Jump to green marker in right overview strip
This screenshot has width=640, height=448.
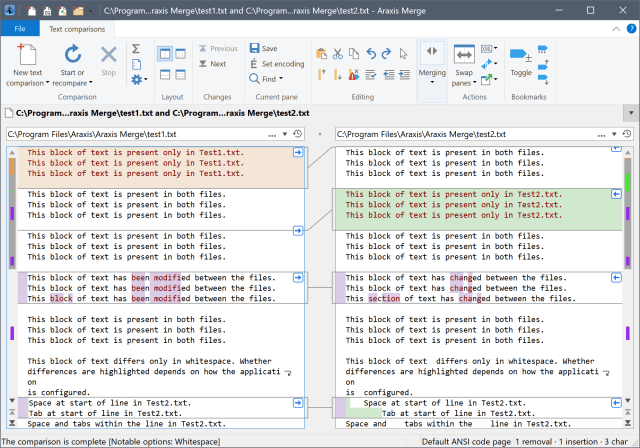pos(628,182)
